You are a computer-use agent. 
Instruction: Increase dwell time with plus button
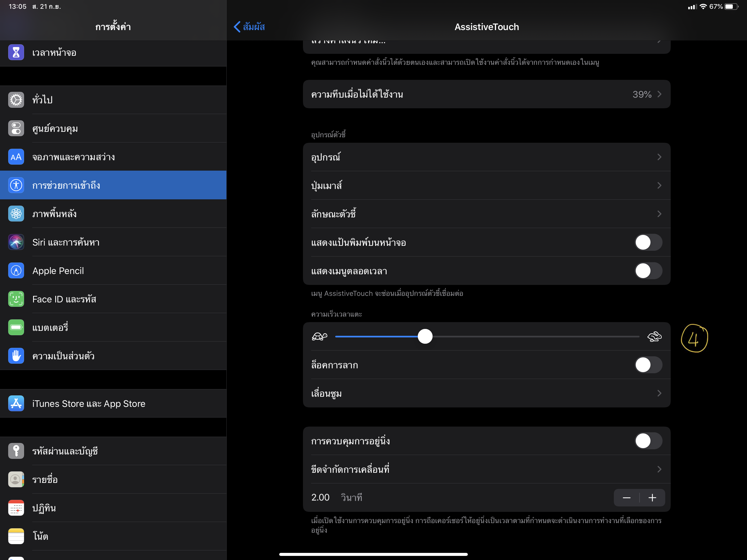[652, 497]
